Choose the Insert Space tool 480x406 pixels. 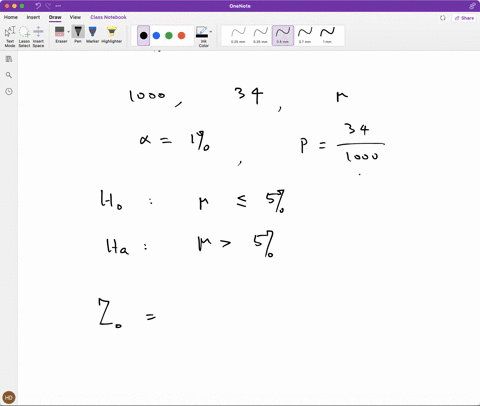(x=38, y=36)
